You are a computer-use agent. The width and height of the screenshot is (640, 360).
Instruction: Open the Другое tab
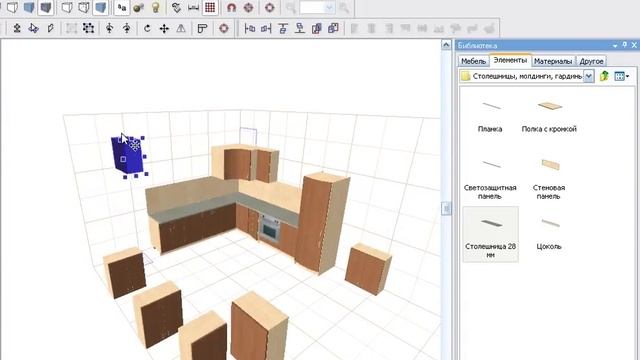pyautogui.click(x=591, y=61)
